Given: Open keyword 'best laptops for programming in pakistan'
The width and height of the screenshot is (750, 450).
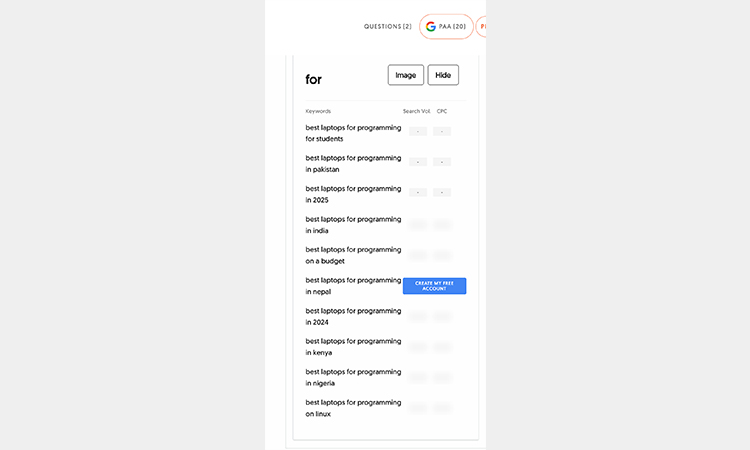Looking at the screenshot, I should click(353, 164).
